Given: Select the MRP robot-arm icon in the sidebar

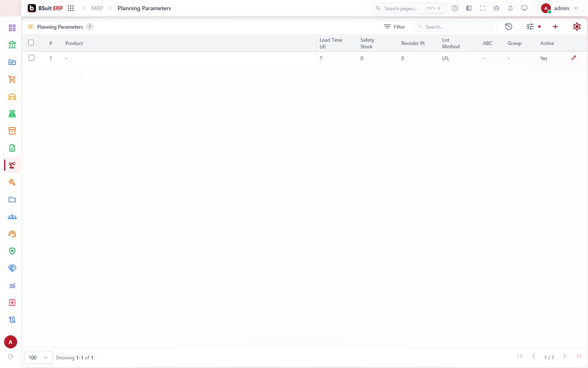Looking at the screenshot, I should [12, 165].
